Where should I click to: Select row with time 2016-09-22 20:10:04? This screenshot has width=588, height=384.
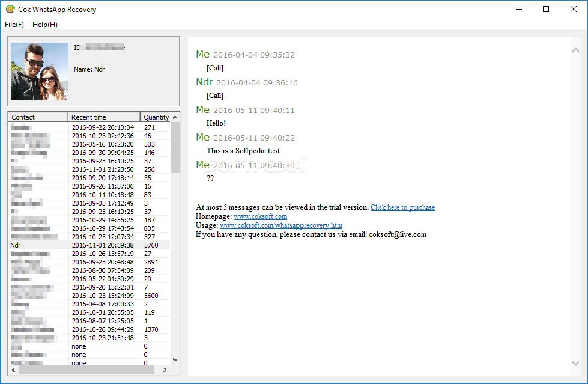tap(89, 127)
